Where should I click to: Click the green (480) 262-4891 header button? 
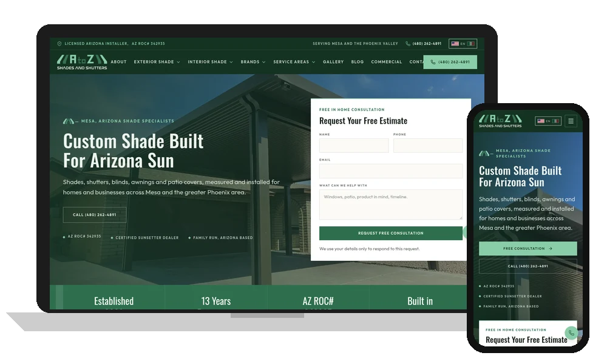[450, 62]
